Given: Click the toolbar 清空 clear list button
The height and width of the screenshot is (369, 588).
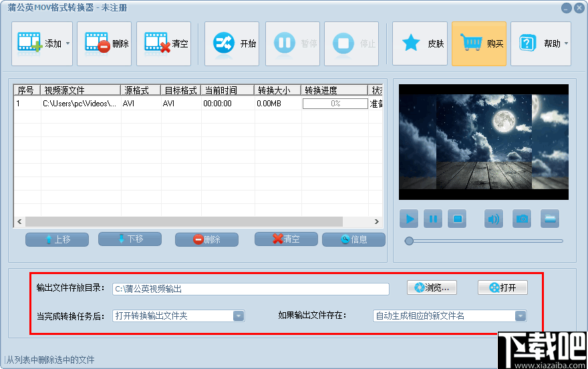Looking at the screenshot, I should 164,43.
